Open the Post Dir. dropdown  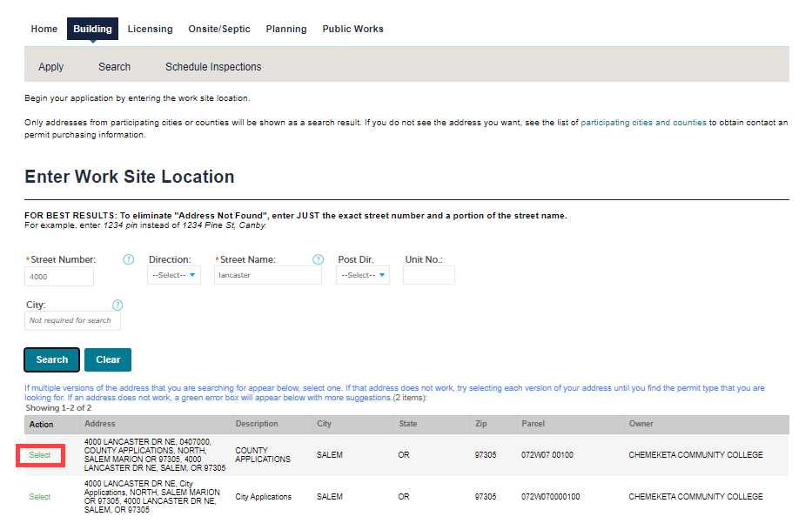[362, 275]
